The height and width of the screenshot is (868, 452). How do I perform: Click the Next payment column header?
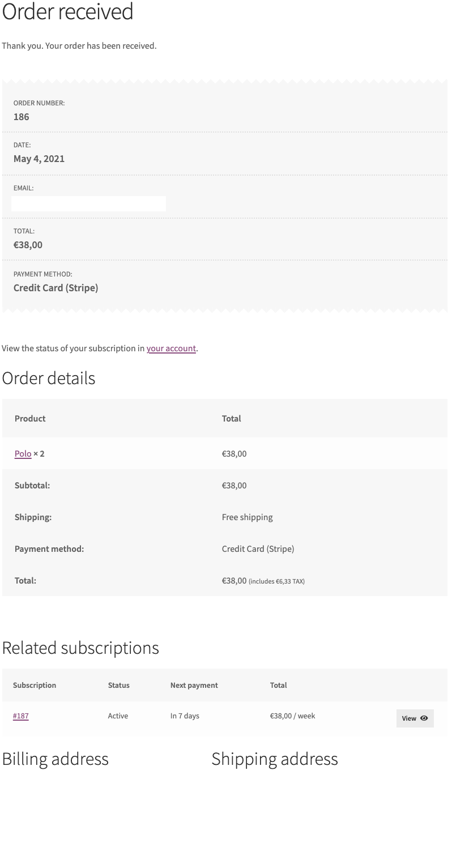point(194,685)
